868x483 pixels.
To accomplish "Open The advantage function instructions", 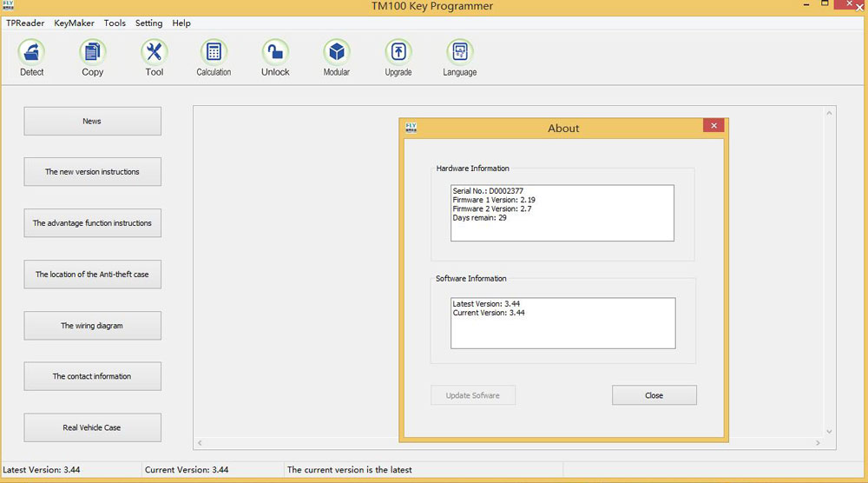I will [93, 222].
